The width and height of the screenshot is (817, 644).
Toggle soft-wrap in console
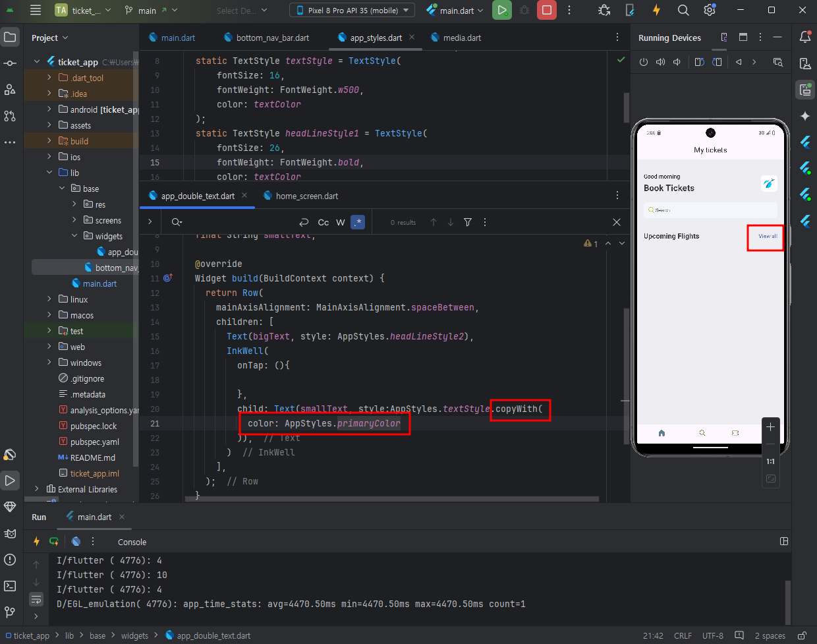(36, 599)
